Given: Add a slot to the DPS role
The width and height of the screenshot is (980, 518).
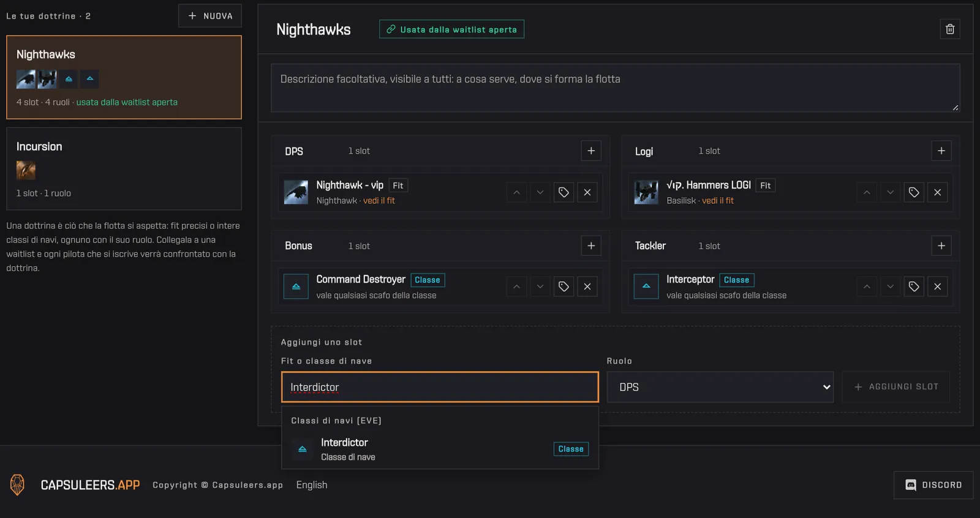Looking at the screenshot, I should [591, 151].
